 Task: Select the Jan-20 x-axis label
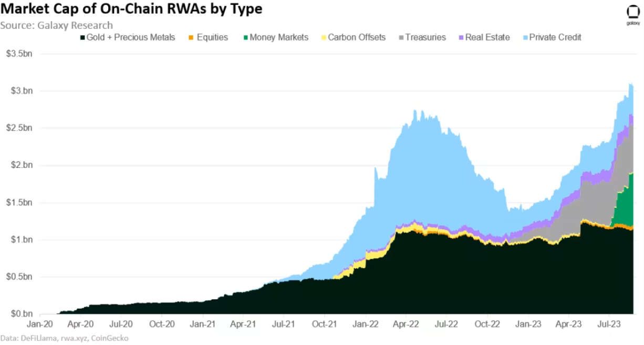[40, 324]
